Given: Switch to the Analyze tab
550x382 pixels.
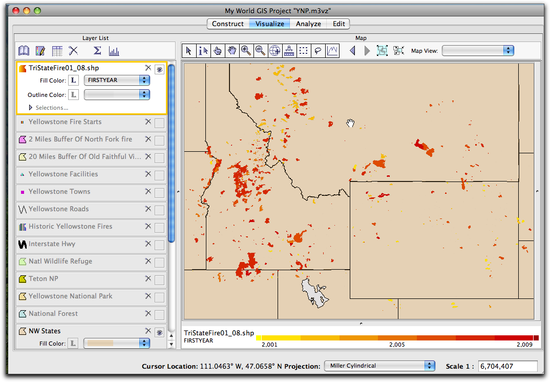Looking at the screenshot, I should point(308,24).
